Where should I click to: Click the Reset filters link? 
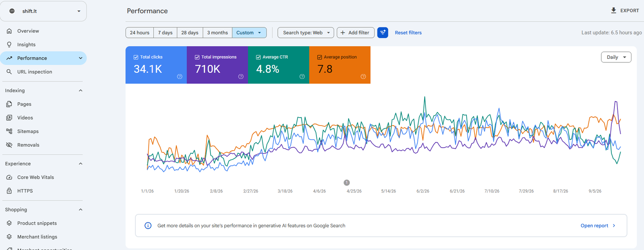pos(408,33)
